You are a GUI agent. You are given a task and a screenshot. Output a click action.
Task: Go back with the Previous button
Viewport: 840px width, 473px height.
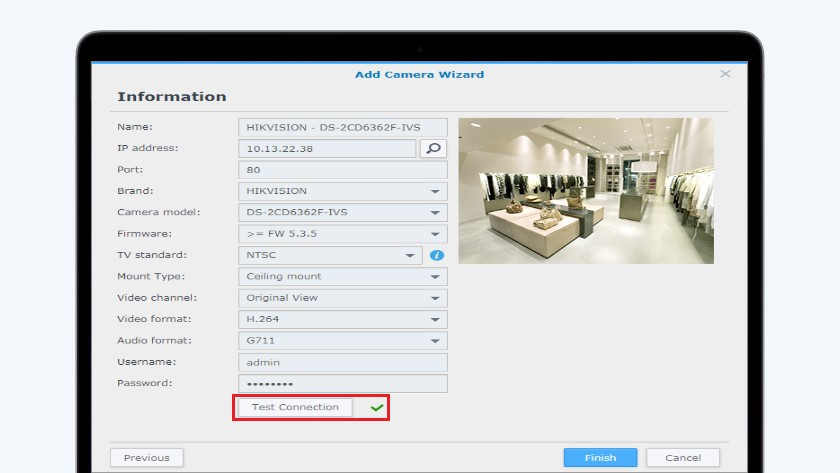click(146, 458)
